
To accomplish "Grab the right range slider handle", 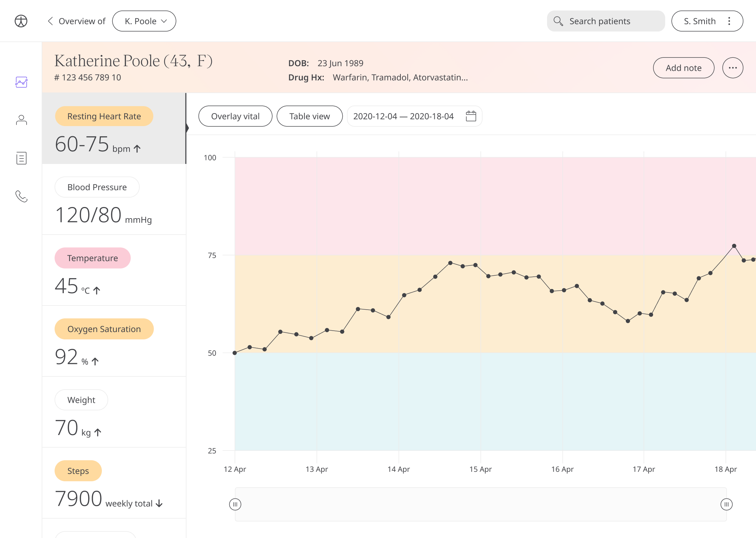I will click(x=727, y=504).
